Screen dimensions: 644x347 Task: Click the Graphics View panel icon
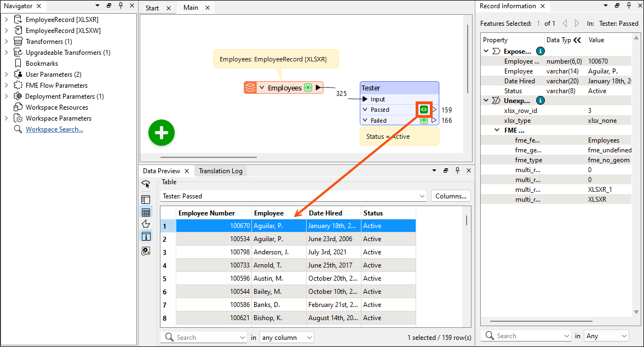[146, 199]
